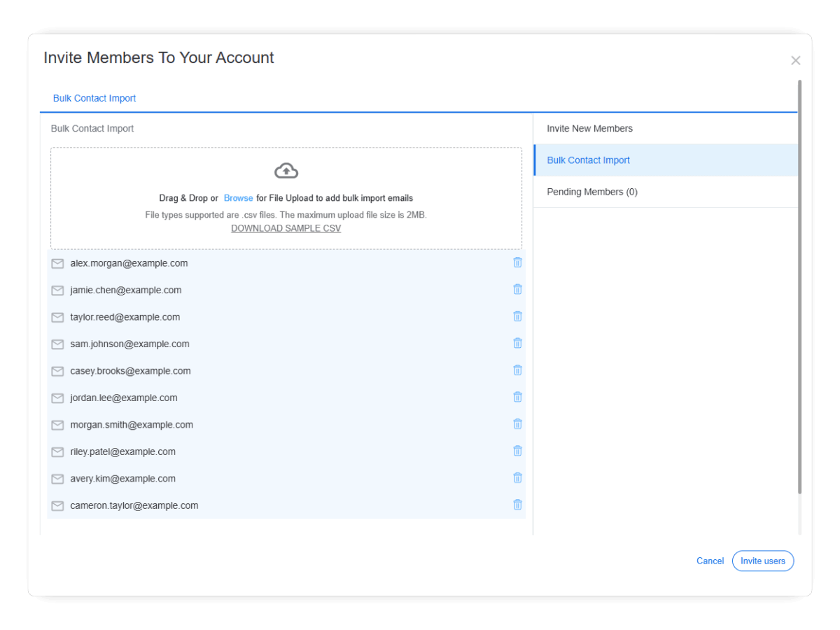Click the morgan.smith@example.com email text
The width and height of the screenshot is (840, 630).
(x=132, y=425)
